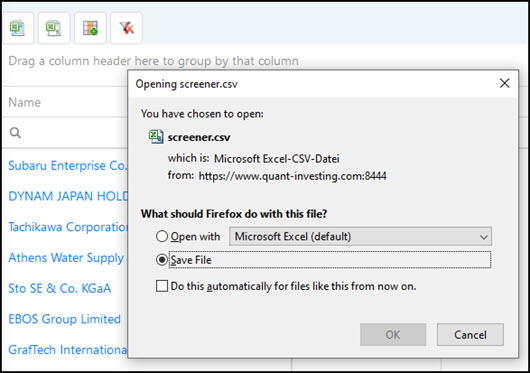
Task: Open the DYNAM JAPAN HOLD link
Action: [68, 196]
